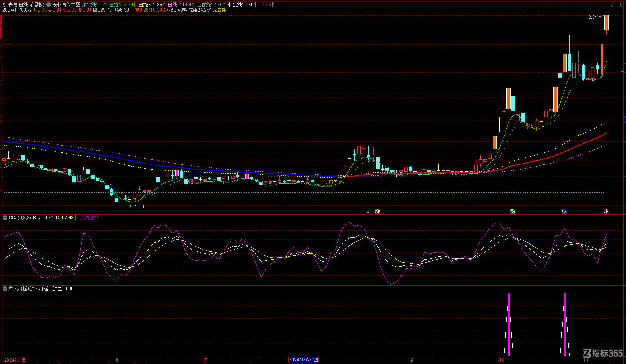Select the 地平线: 1.21 value label
This screenshot has height=364, width=626.
click(95, 5)
